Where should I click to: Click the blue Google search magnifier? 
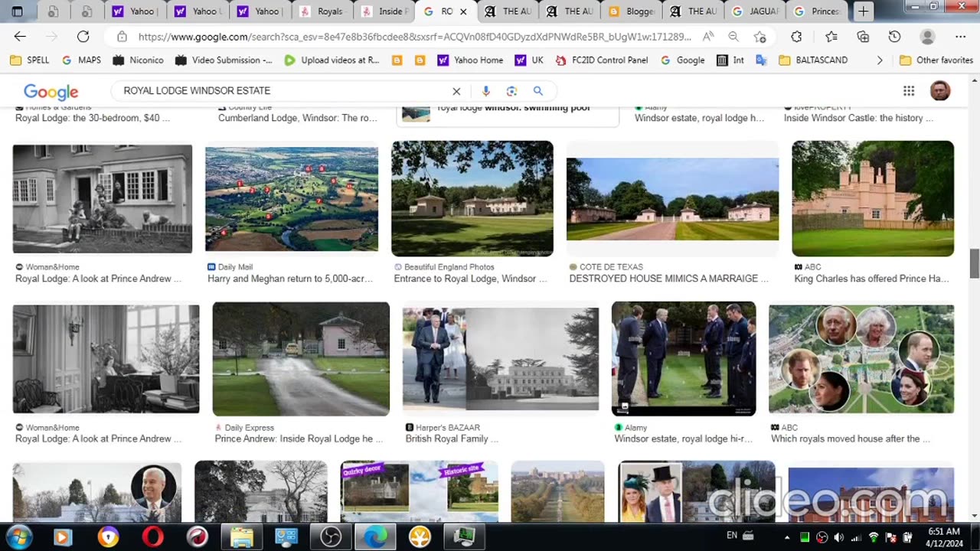click(x=538, y=91)
